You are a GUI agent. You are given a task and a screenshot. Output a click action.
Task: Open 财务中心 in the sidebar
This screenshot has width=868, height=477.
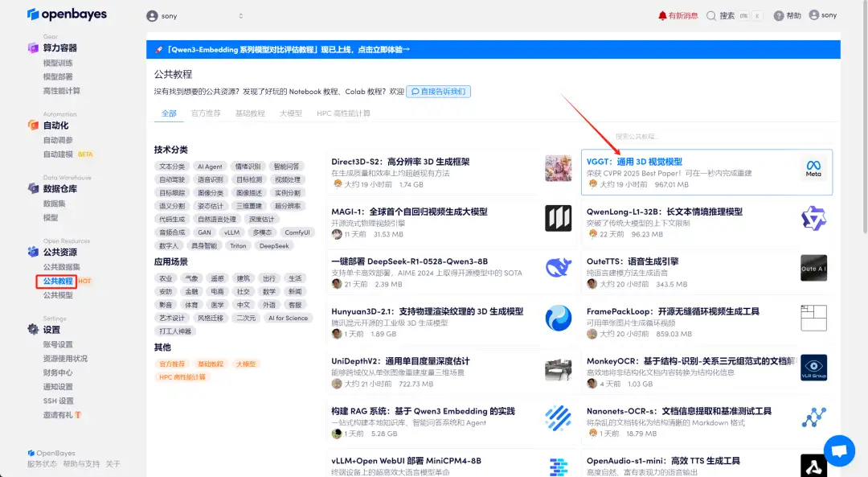58,372
